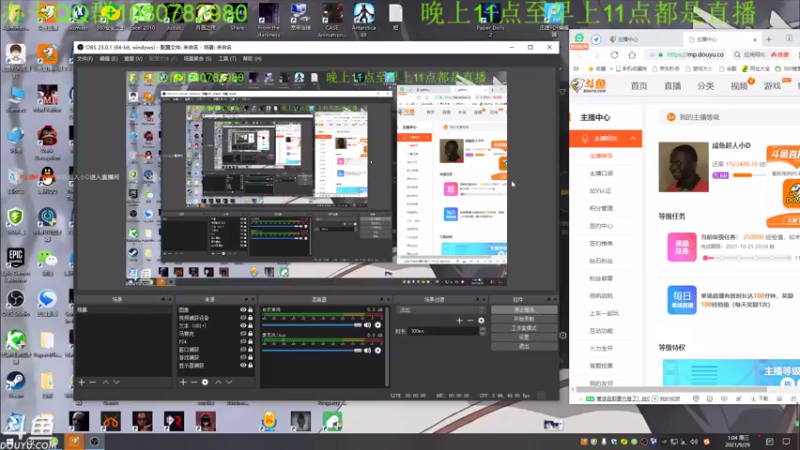The height and width of the screenshot is (450, 800).
Task: Click transition duration field showing 300ms
Action: pyautogui.click(x=443, y=331)
